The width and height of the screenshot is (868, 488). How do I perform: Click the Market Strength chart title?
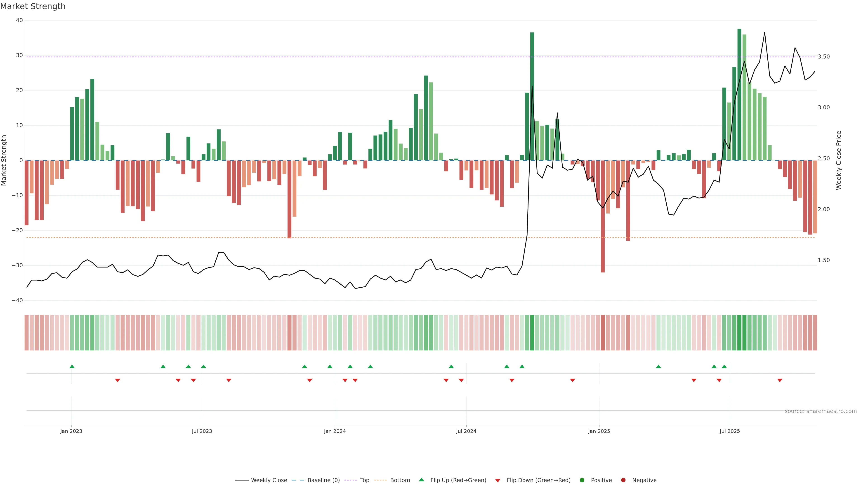pos(33,6)
